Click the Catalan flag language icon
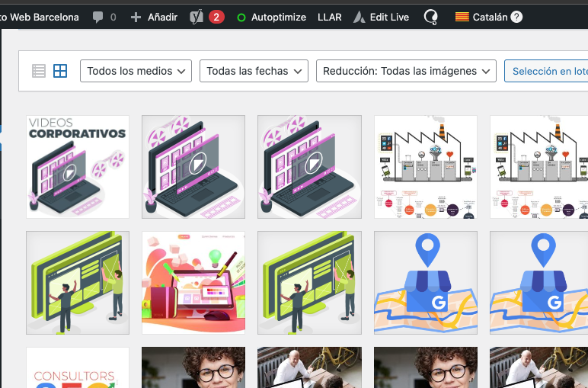 pyautogui.click(x=462, y=17)
